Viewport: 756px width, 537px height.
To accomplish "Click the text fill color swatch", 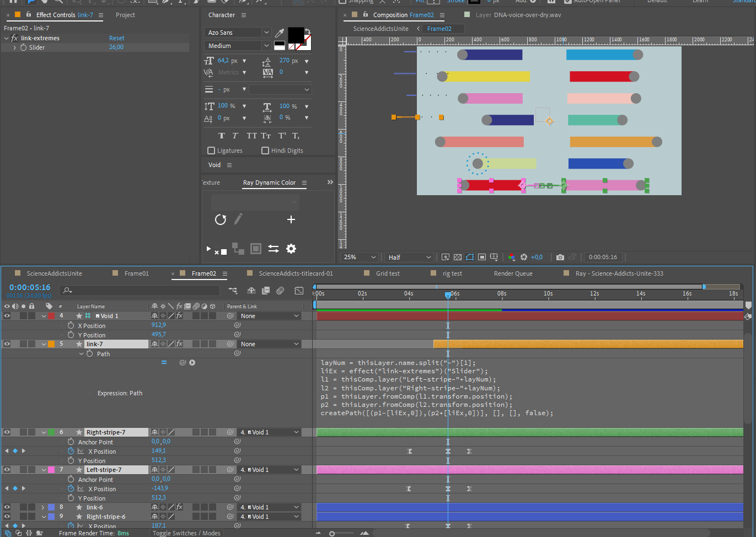I will coord(295,35).
